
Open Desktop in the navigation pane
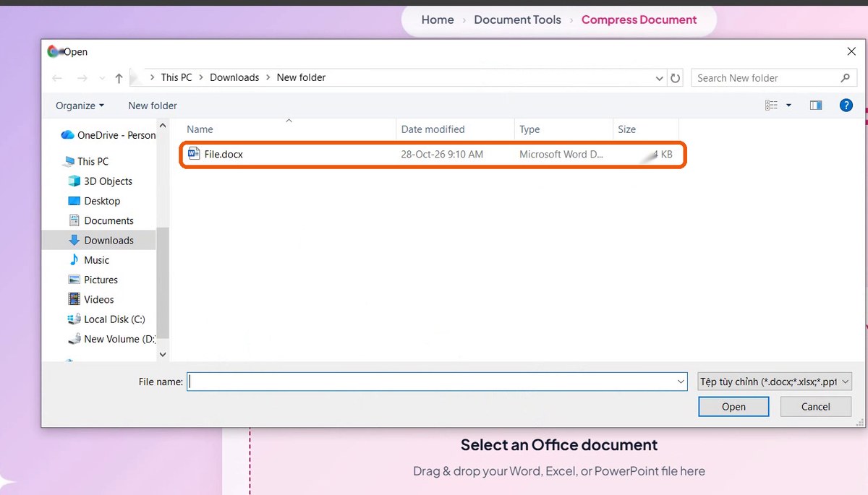tap(94, 201)
